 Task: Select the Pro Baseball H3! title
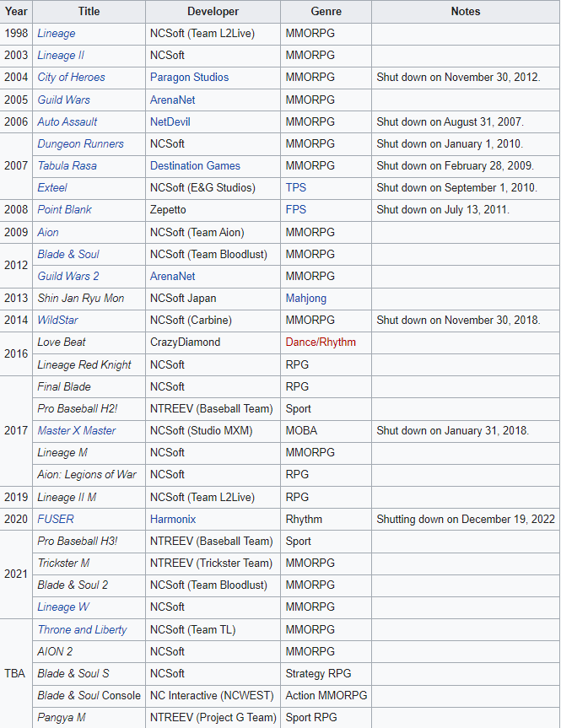(x=78, y=541)
